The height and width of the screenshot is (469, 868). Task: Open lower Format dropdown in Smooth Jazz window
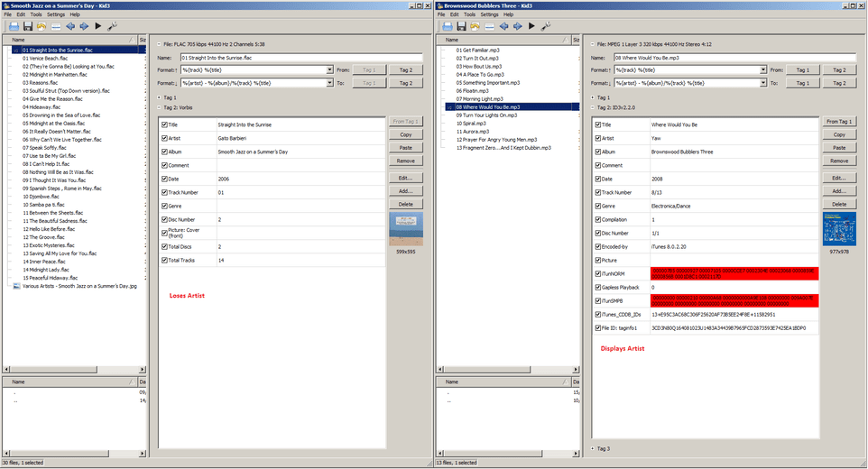(329, 83)
